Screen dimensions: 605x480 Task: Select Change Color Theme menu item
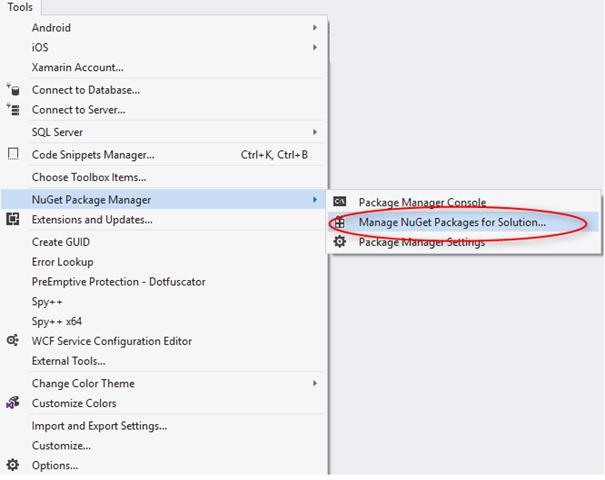[164, 383]
